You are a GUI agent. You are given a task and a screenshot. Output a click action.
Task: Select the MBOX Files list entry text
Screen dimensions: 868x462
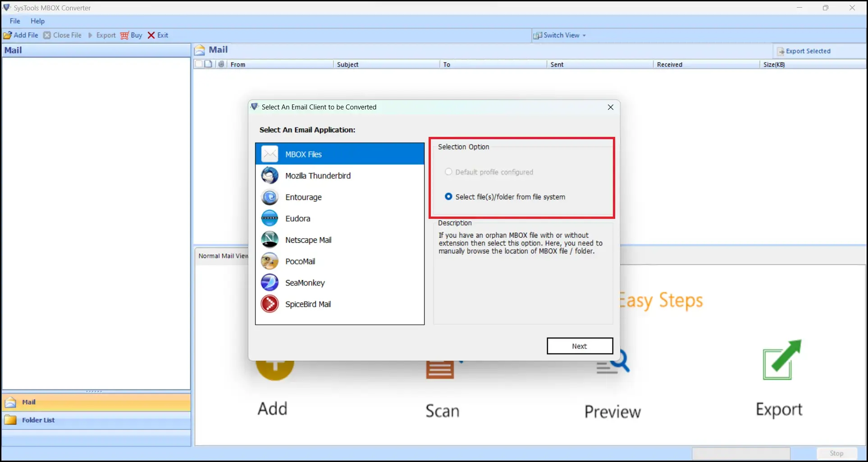tap(303, 154)
